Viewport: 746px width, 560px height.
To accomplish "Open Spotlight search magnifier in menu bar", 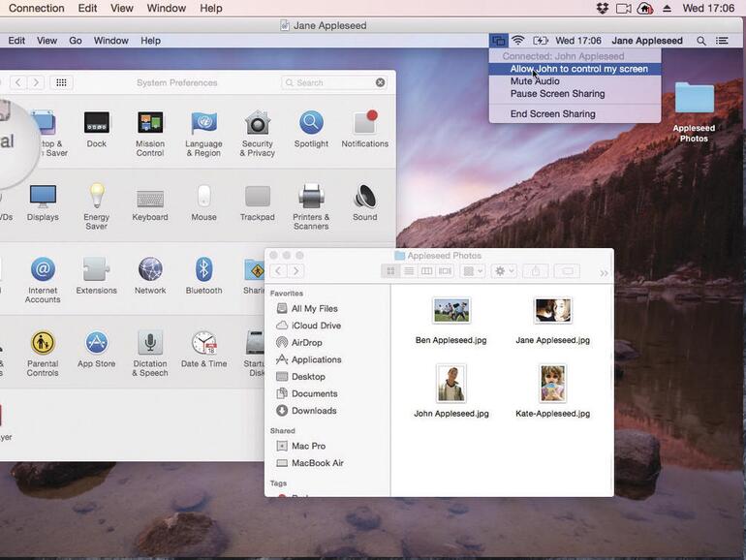I will point(700,41).
